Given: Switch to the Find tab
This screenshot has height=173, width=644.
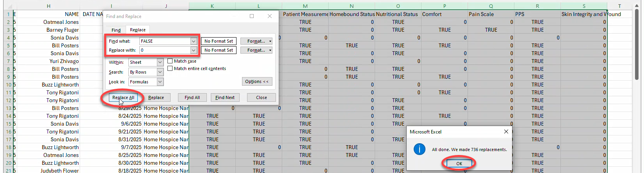Looking at the screenshot, I should 116,30.
